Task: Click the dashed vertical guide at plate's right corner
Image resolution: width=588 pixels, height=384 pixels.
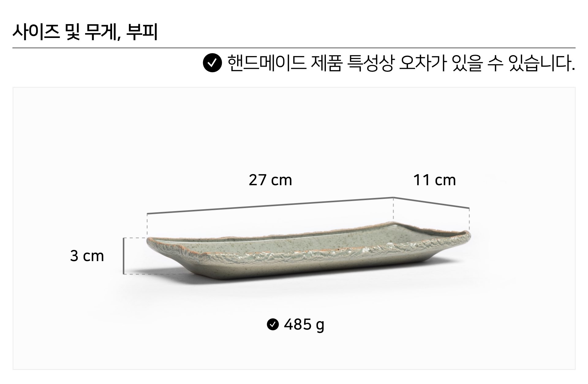Action: 469,219
